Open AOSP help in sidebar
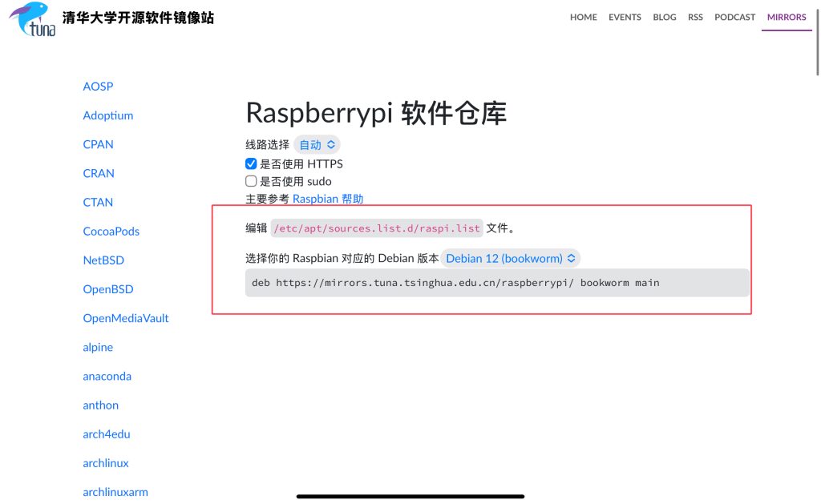The image size is (821, 504). (98, 87)
